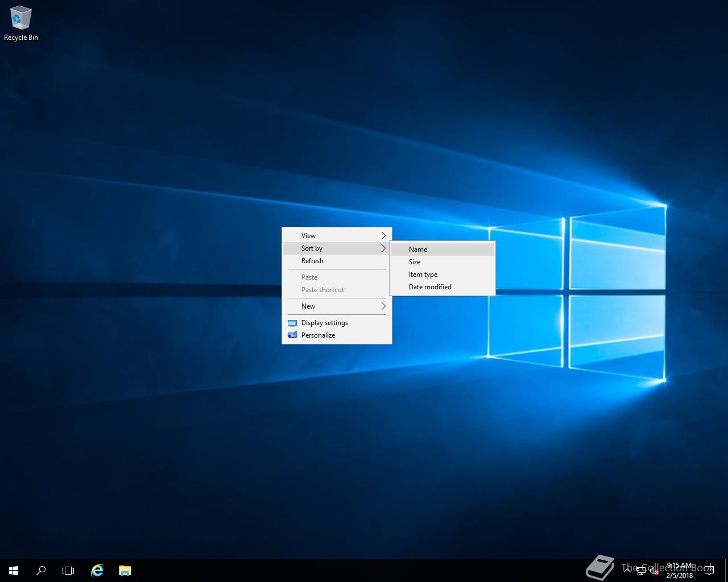Sort desktop icons by Item type
Screen dimensions: 728x582
click(442, 274)
